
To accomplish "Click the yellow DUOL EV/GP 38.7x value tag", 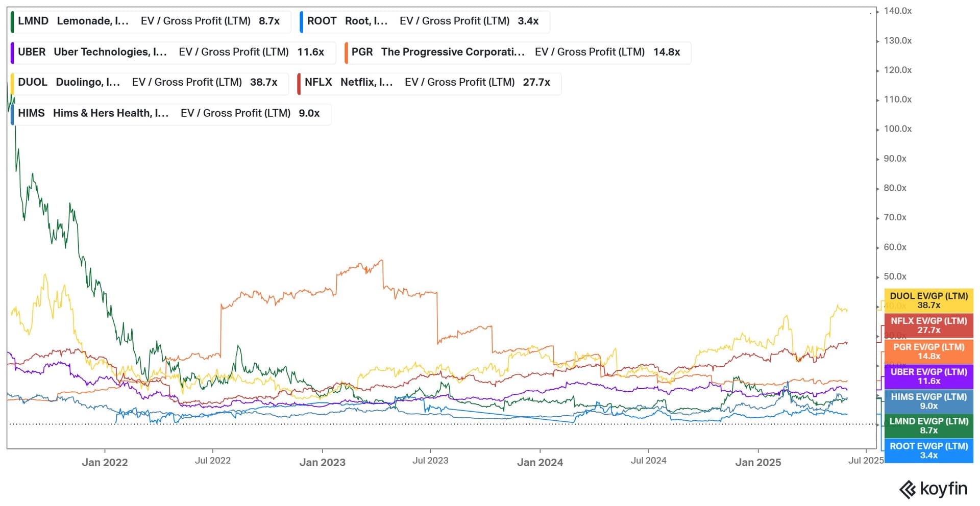I will pyautogui.click(x=928, y=300).
